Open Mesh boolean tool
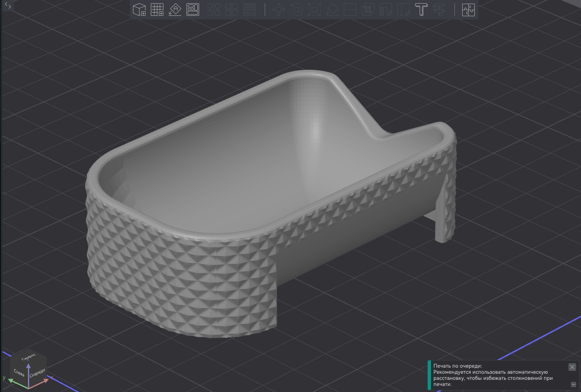Screen dimensions: 581x392 tap(368, 9)
